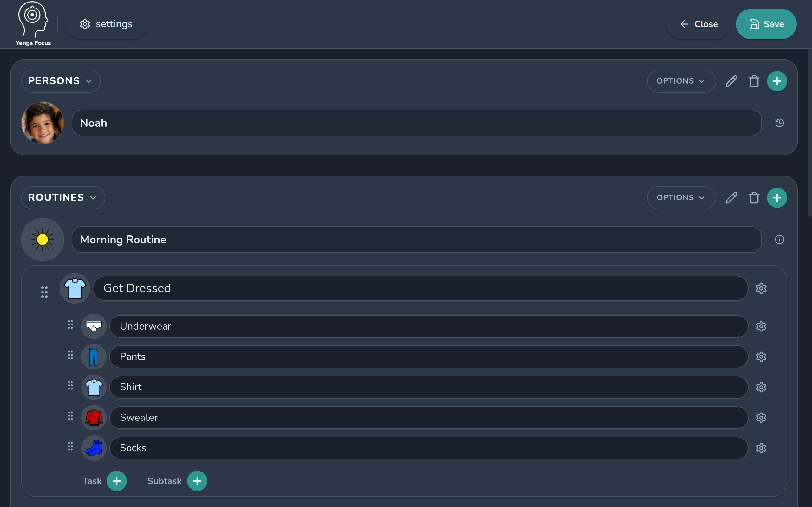
Task: Click the sun icon for Morning Routine
Action: (x=43, y=240)
